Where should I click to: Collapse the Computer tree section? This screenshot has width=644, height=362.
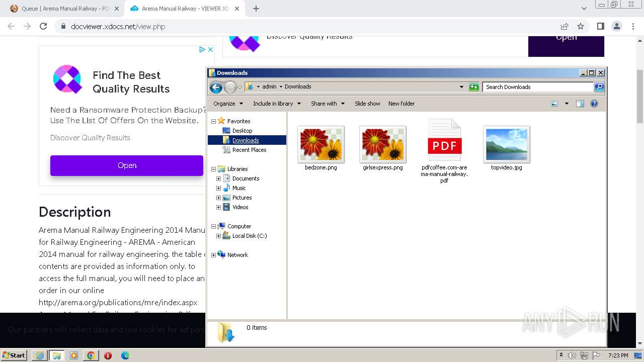pos(213,226)
